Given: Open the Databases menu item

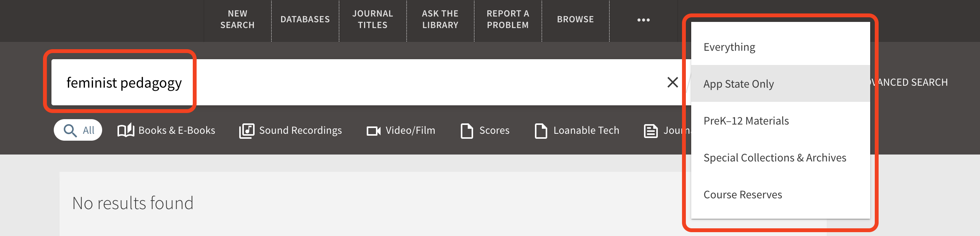Looking at the screenshot, I should (x=305, y=19).
